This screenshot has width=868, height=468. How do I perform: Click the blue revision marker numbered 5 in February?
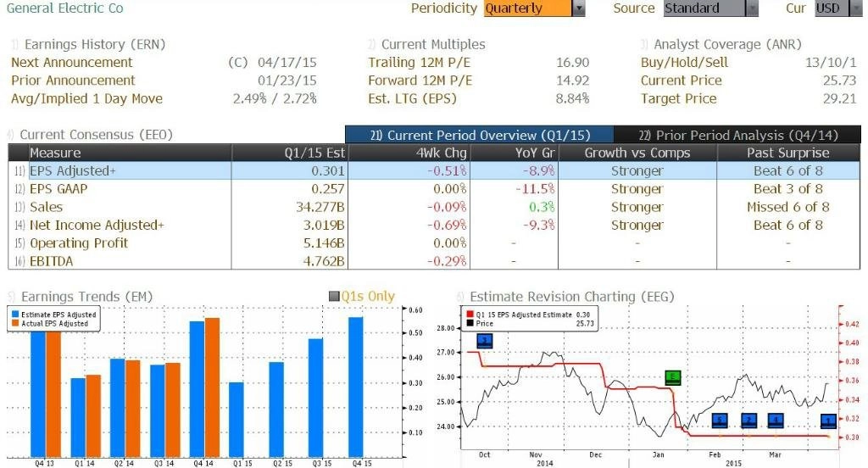pyautogui.click(x=719, y=421)
